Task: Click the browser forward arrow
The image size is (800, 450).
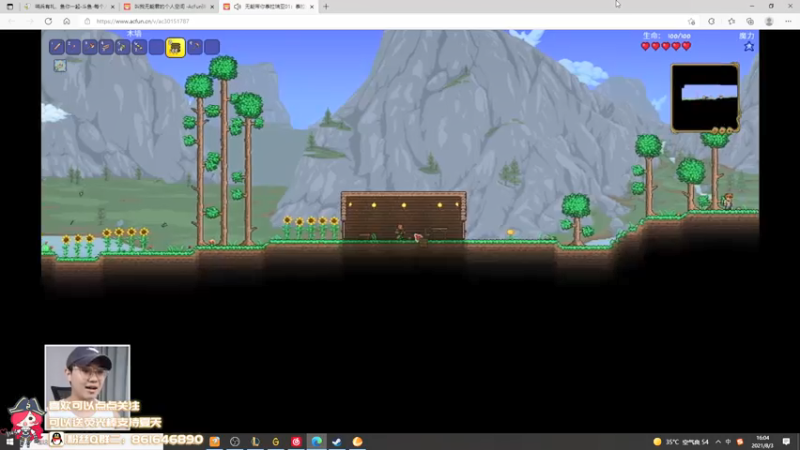Action: (30, 21)
